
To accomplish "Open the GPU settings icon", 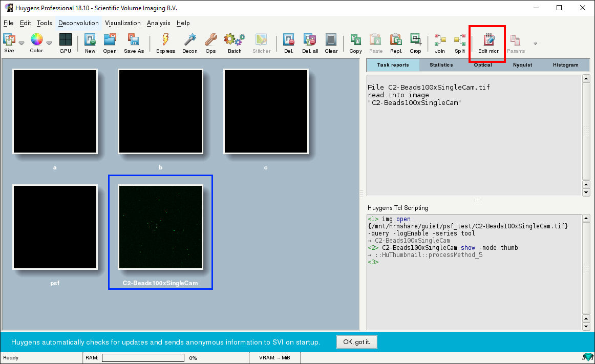I will 65,43.
